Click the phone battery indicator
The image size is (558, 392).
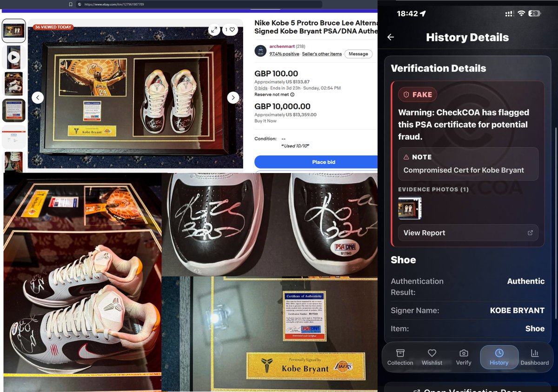click(x=534, y=13)
